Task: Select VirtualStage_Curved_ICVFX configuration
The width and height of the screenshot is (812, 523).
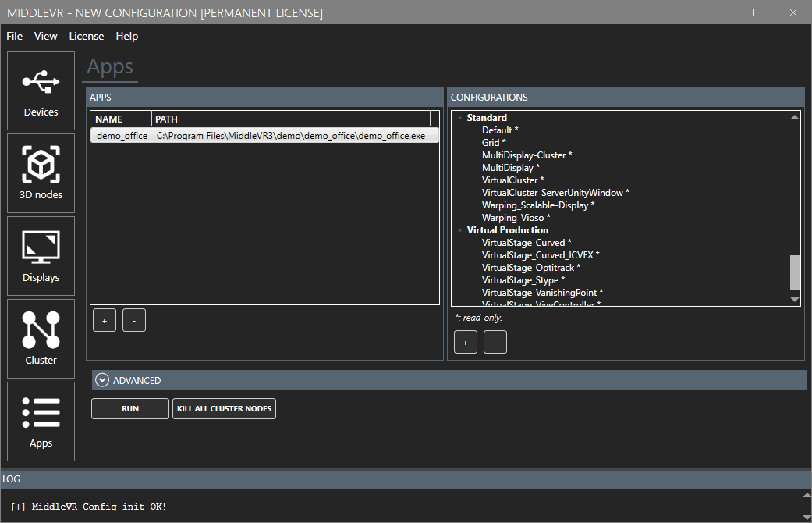Action: tap(540, 255)
